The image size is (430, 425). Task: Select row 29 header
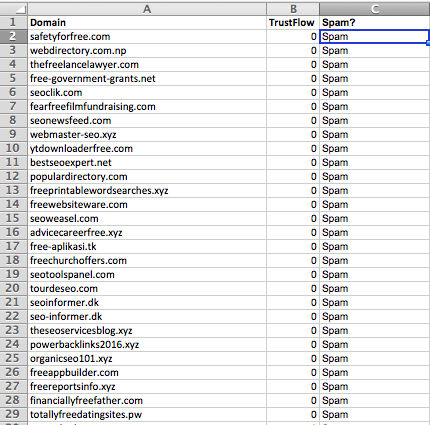(x=13, y=414)
